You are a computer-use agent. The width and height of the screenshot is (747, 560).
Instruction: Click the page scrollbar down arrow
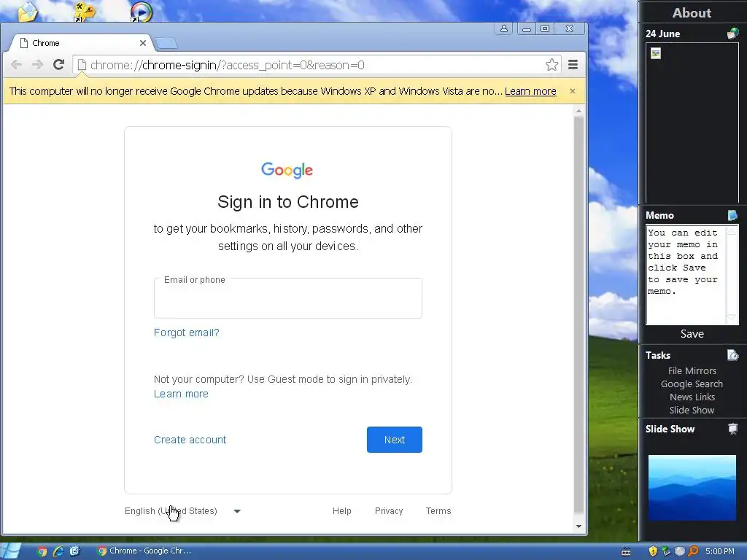[578, 526]
